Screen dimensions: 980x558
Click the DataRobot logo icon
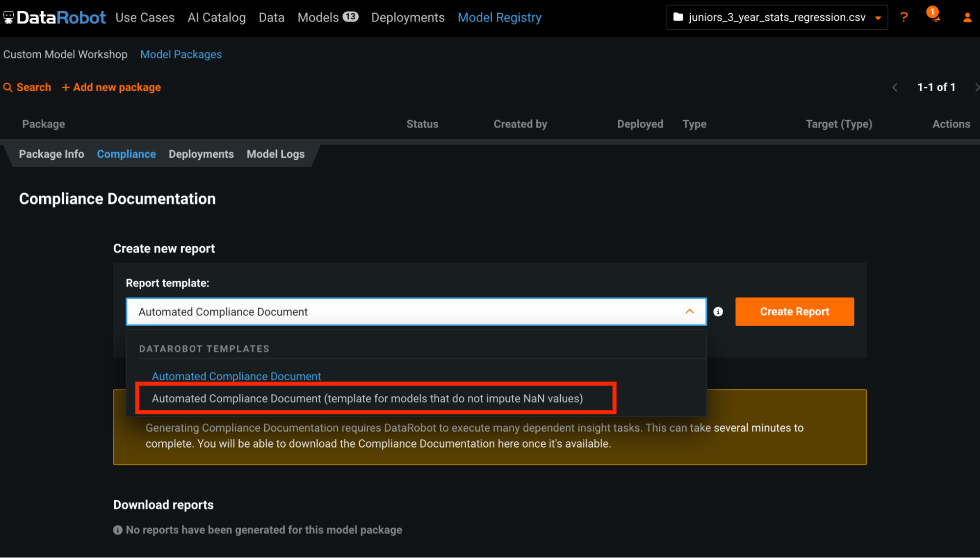[8, 18]
